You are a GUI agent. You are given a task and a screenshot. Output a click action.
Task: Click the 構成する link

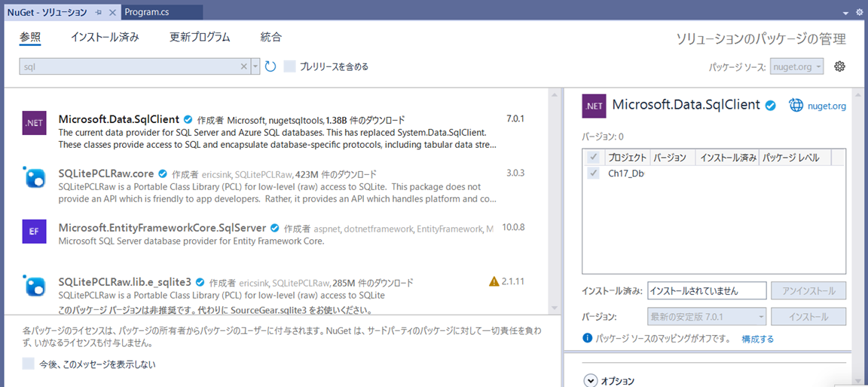tap(757, 338)
